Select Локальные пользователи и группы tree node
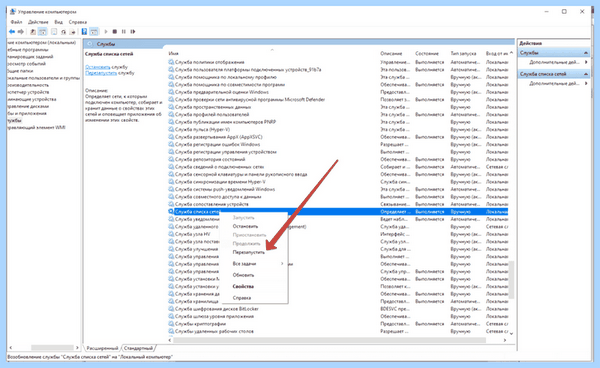The width and height of the screenshot is (600, 368). (44, 78)
